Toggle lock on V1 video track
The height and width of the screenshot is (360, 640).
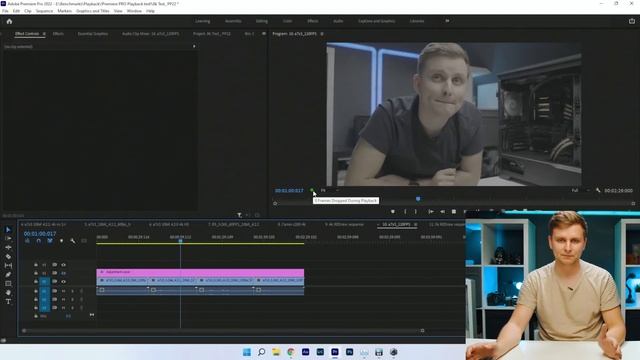[x=36, y=281]
